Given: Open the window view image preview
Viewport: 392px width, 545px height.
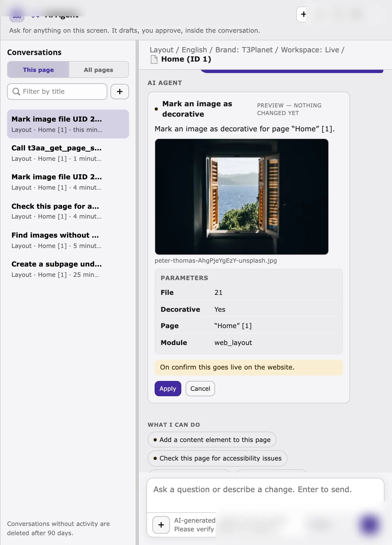Looking at the screenshot, I should pos(242,197).
